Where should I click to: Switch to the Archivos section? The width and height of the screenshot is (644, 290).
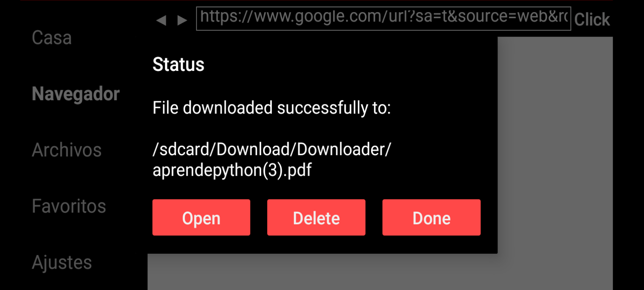coord(67,150)
